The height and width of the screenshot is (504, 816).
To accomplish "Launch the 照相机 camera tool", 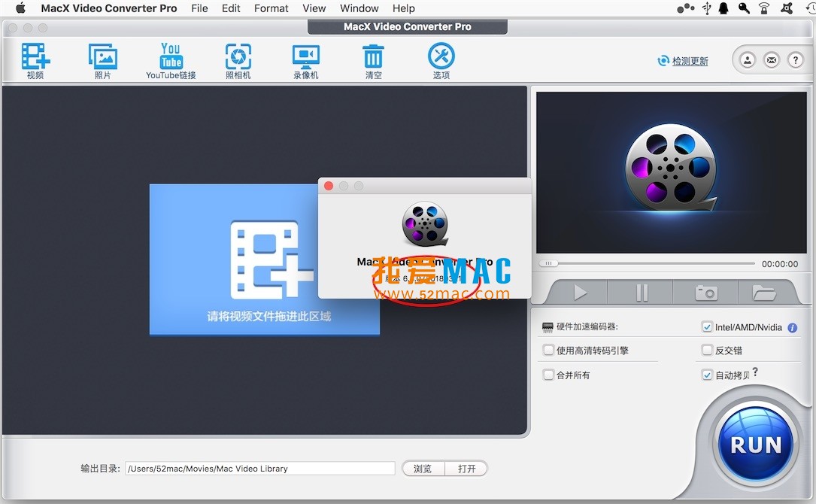I will [x=238, y=61].
